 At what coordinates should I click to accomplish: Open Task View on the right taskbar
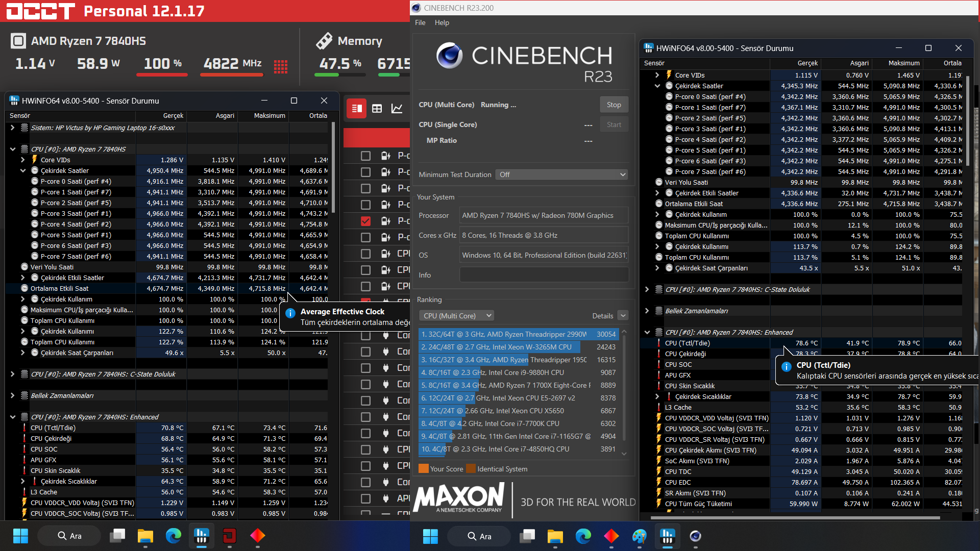click(527, 536)
